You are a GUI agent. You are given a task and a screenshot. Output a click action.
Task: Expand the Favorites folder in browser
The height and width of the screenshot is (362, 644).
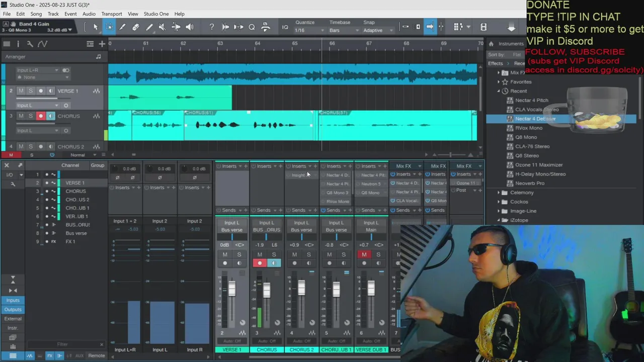499,81
